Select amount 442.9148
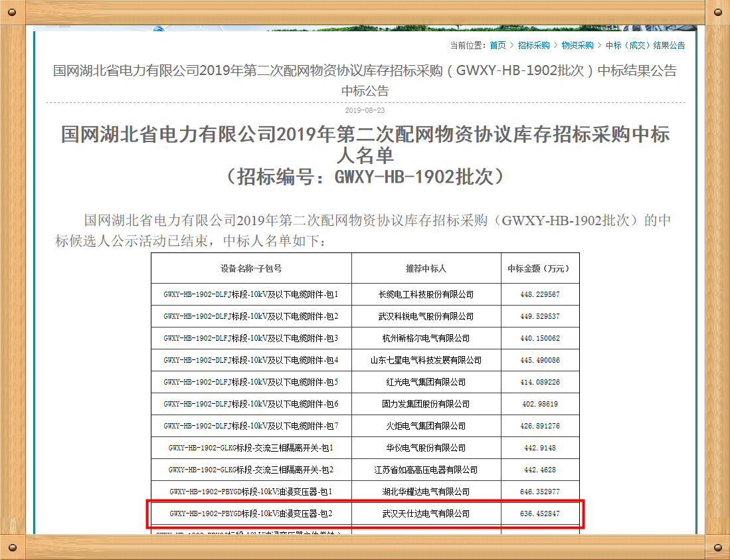The height and width of the screenshot is (560, 730). [x=540, y=448]
